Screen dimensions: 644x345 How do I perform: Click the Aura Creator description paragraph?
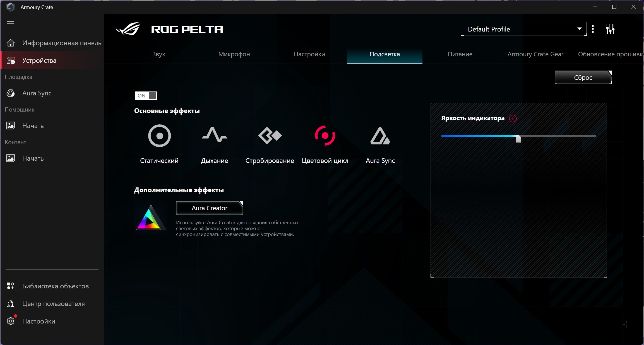tap(237, 228)
